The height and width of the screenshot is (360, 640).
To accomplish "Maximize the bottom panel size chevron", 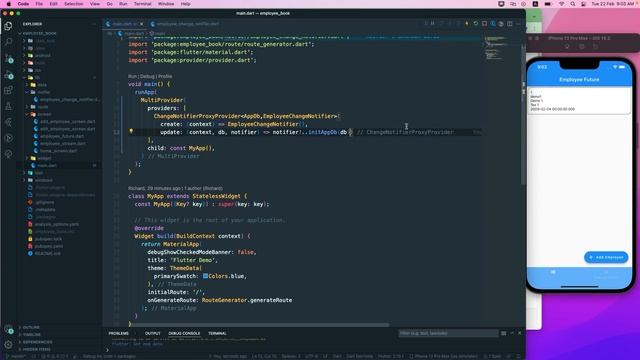I will point(512,333).
